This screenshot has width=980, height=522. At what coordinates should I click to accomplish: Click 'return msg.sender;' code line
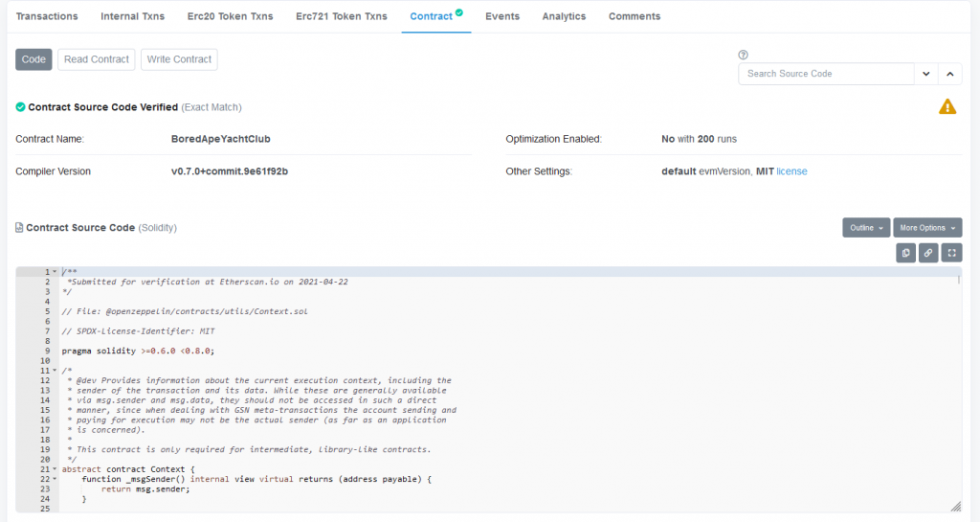click(x=145, y=489)
